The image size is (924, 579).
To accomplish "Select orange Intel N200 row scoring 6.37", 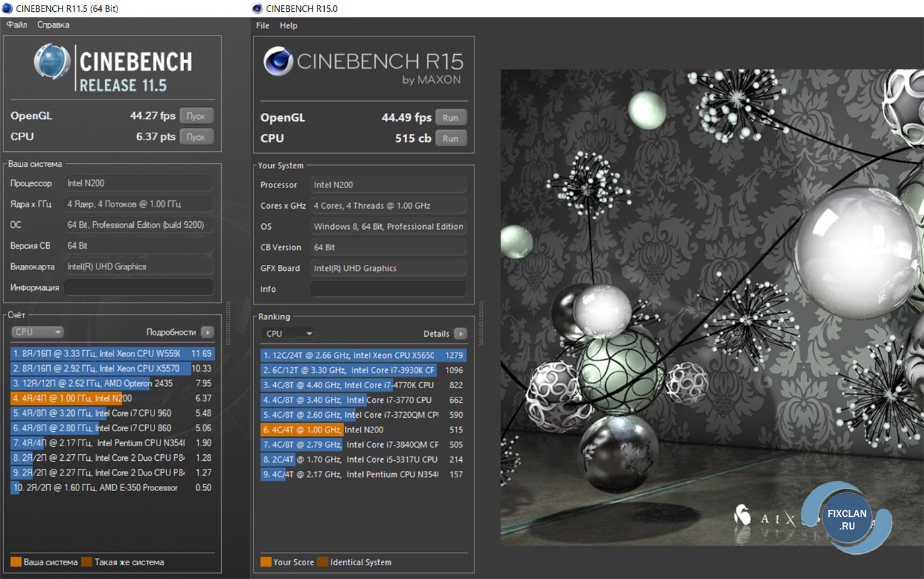I will (x=112, y=398).
